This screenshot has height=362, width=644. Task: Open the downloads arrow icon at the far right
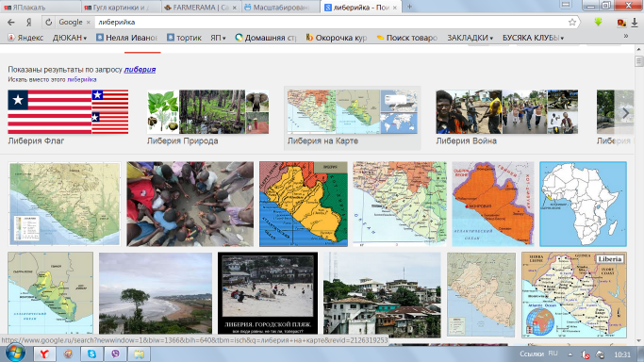635,23
